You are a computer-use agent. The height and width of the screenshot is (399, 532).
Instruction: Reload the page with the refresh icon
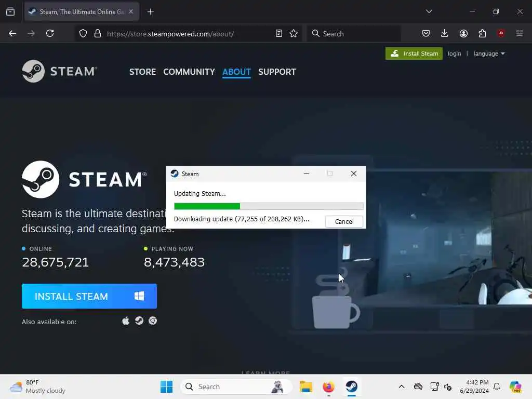point(50,33)
